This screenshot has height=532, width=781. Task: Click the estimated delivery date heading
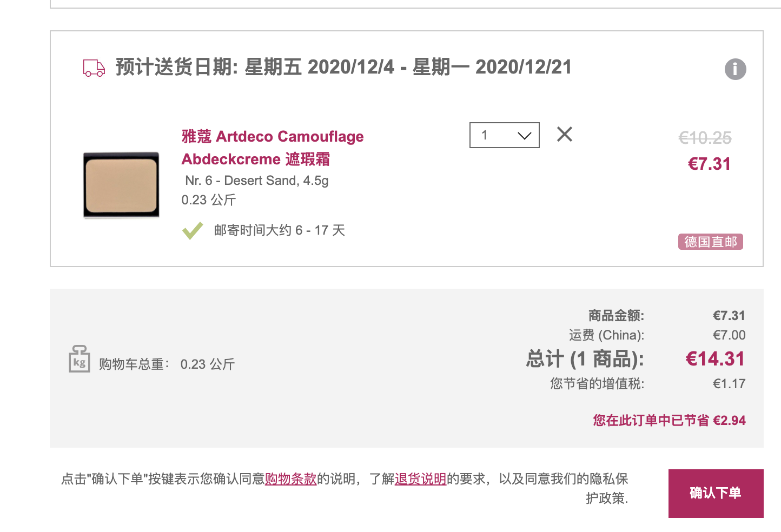point(343,67)
